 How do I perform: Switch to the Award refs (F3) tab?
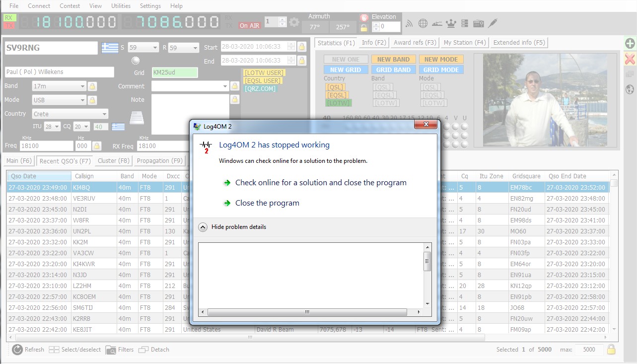(x=415, y=43)
